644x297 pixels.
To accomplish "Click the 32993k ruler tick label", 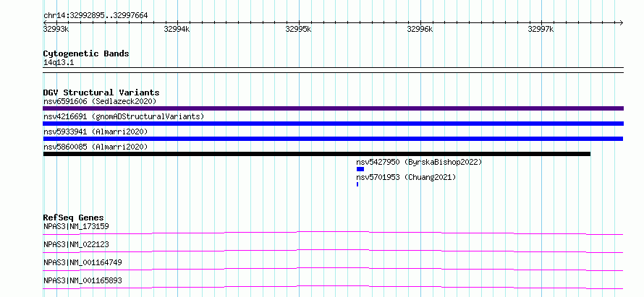I will [56, 29].
